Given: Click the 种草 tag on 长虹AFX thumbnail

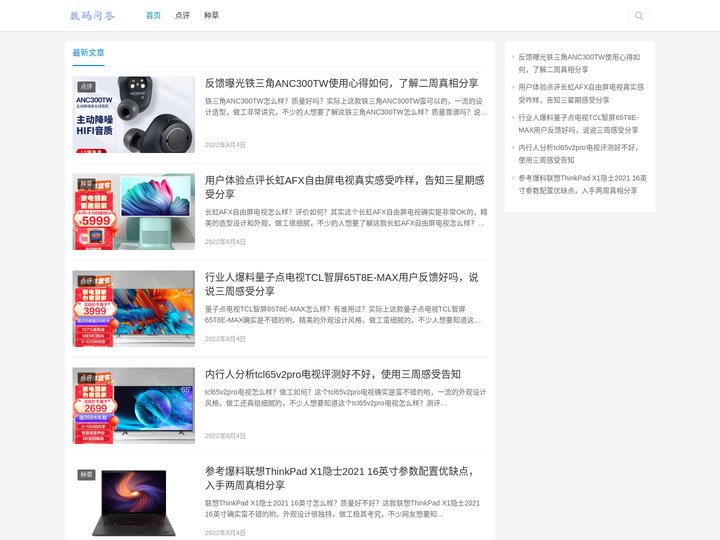Looking at the screenshot, I should 86,184.
